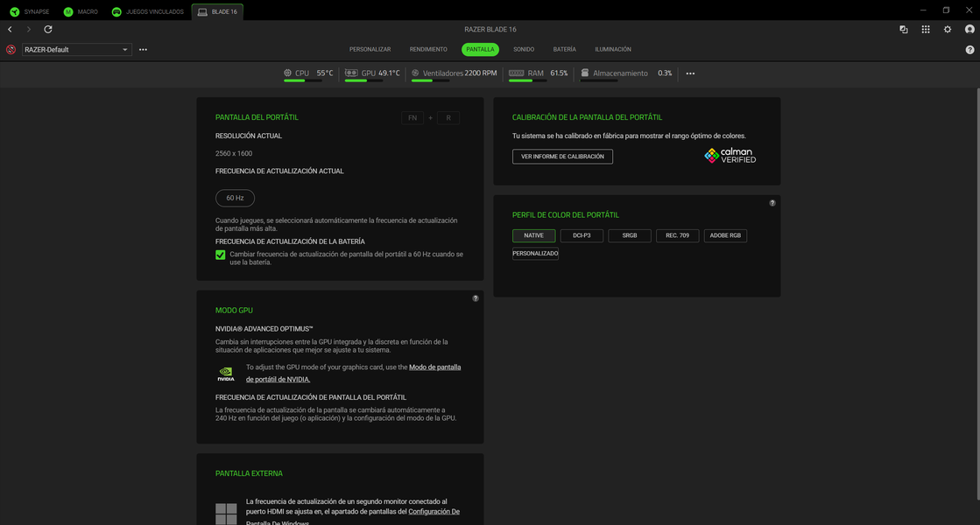The width and height of the screenshot is (980, 525).
Task: Open the window layout icon in header
Action: click(904, 30)
